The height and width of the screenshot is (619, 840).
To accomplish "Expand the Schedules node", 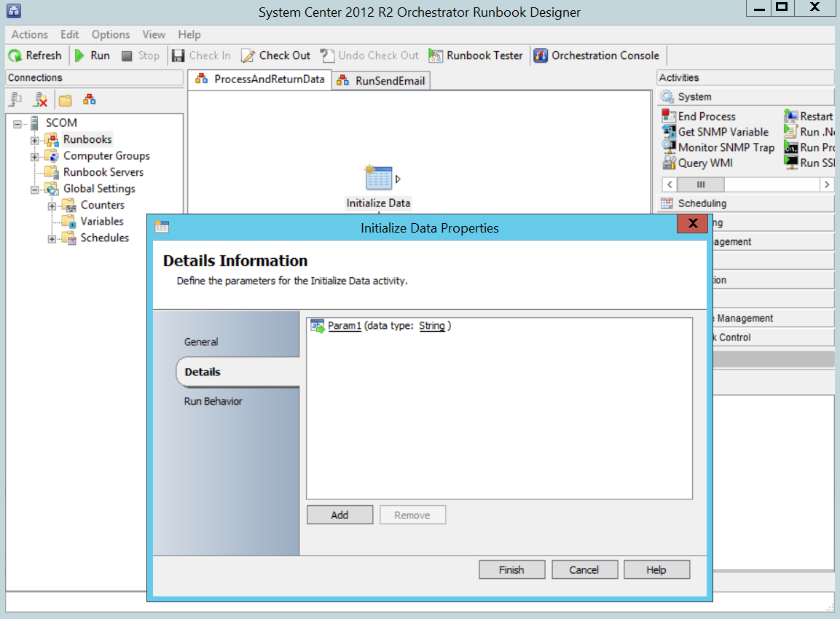I will [x=52, y=239].
